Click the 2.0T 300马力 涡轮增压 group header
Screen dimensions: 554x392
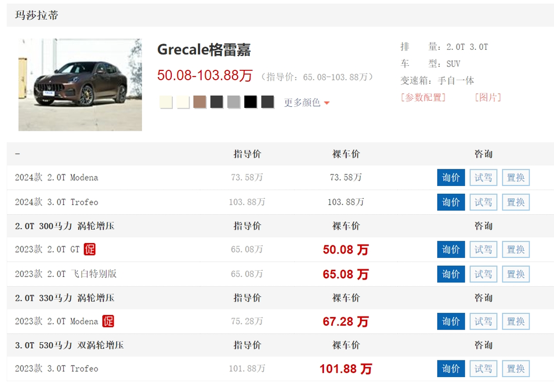[x=65, y=226]
